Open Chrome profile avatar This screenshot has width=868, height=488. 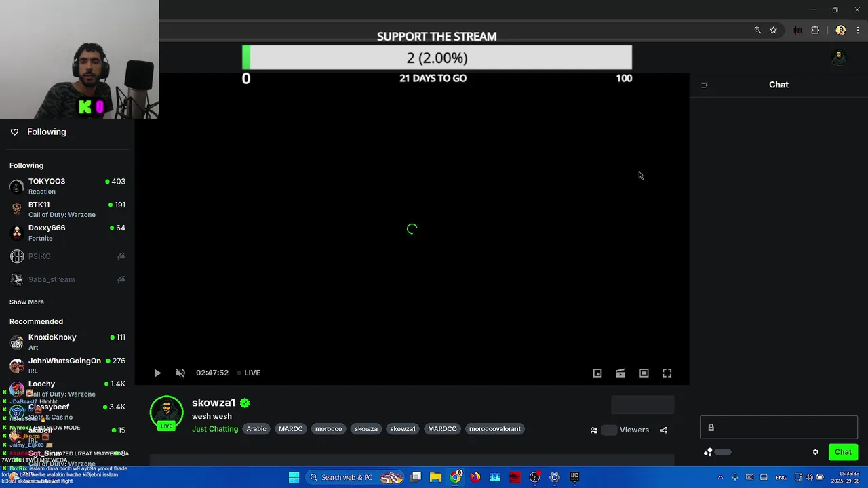click(x=841, y=30)
